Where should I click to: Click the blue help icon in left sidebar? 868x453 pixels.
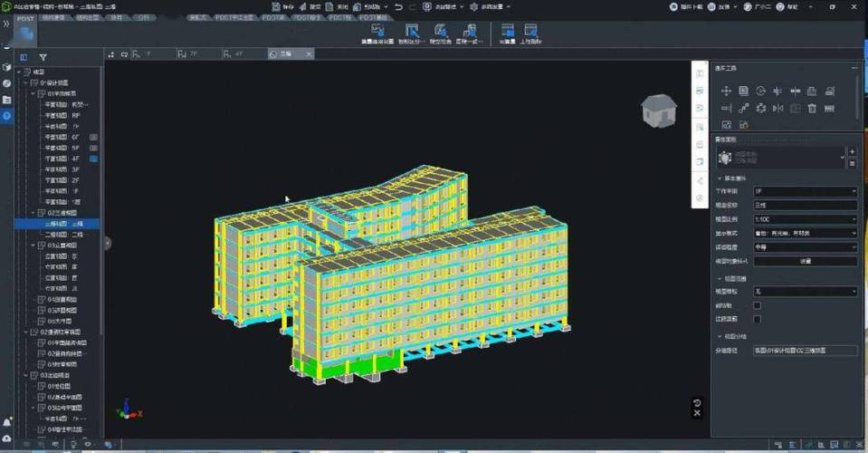pos(6,115)
